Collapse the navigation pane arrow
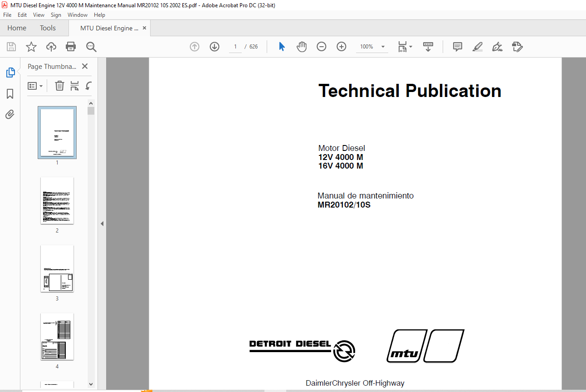 point(102,223)
